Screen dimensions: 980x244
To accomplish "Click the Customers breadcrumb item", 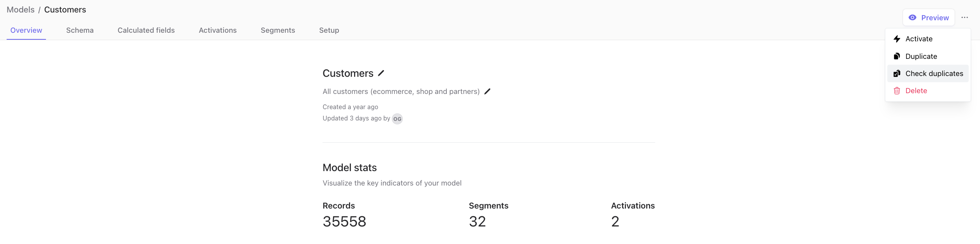I will point(65,10).
